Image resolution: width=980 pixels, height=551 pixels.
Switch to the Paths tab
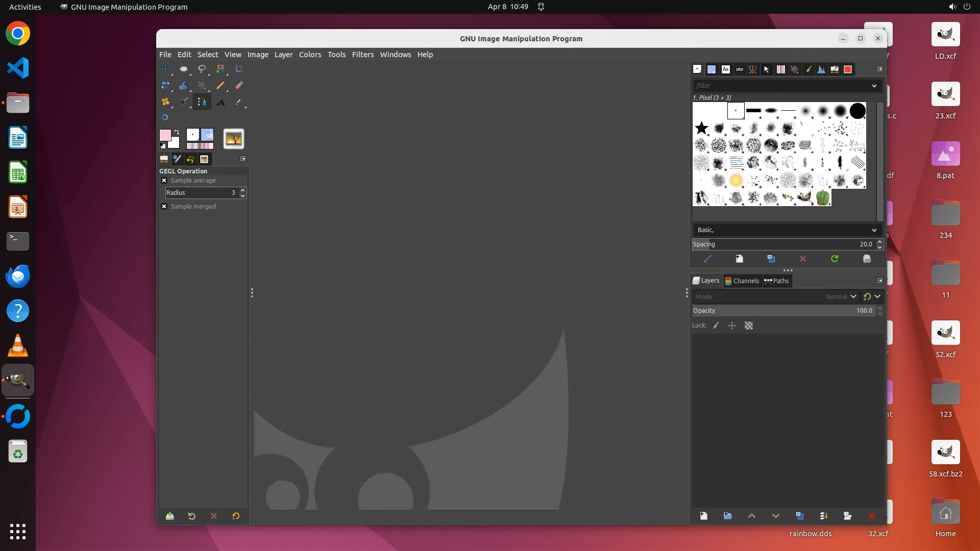[776, 281]
